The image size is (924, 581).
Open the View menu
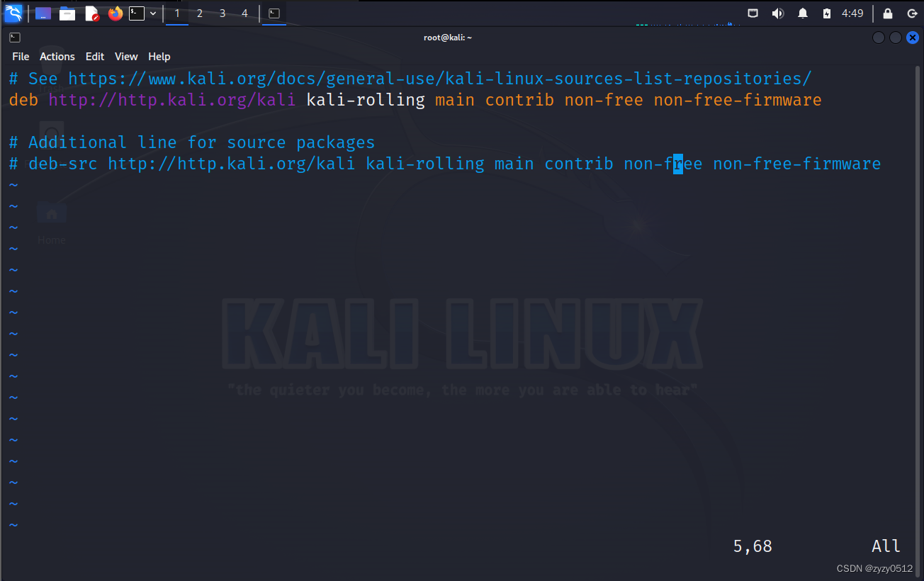[x=126, y=57]
